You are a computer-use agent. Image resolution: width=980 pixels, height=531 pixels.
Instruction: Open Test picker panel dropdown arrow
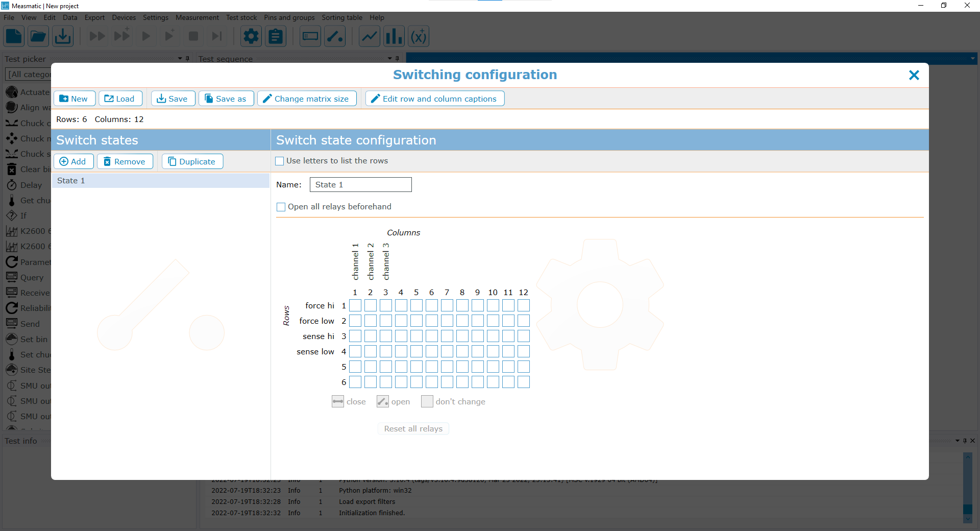180,59
